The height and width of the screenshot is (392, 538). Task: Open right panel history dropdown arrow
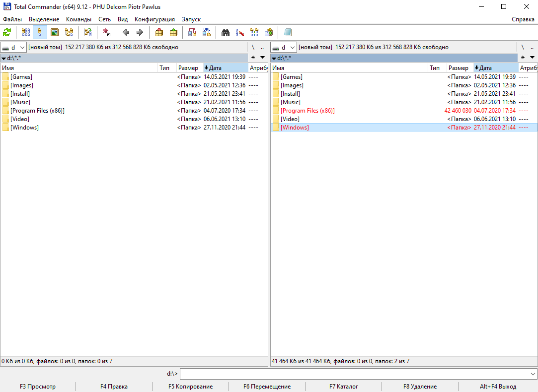click(532, 58)
